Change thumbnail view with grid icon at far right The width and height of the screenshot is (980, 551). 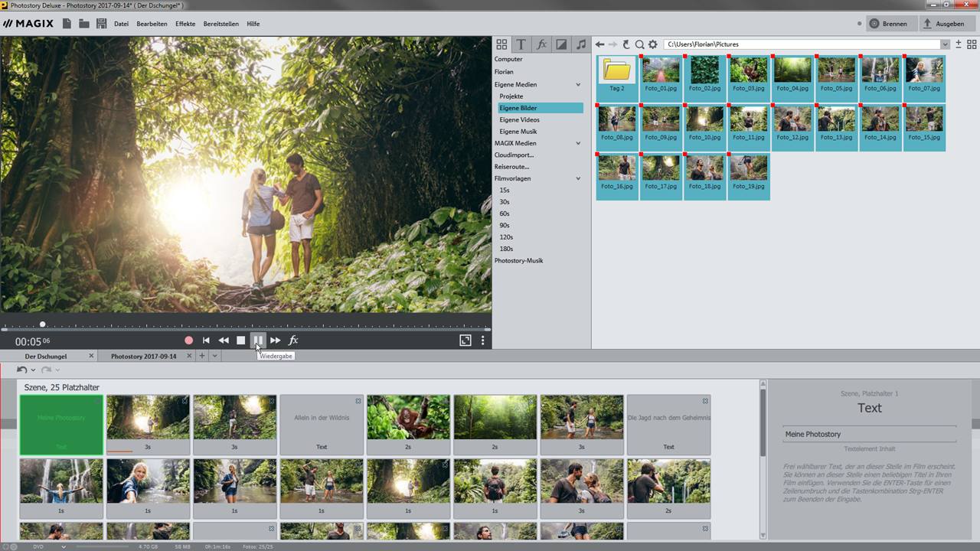tap(972, 44)
